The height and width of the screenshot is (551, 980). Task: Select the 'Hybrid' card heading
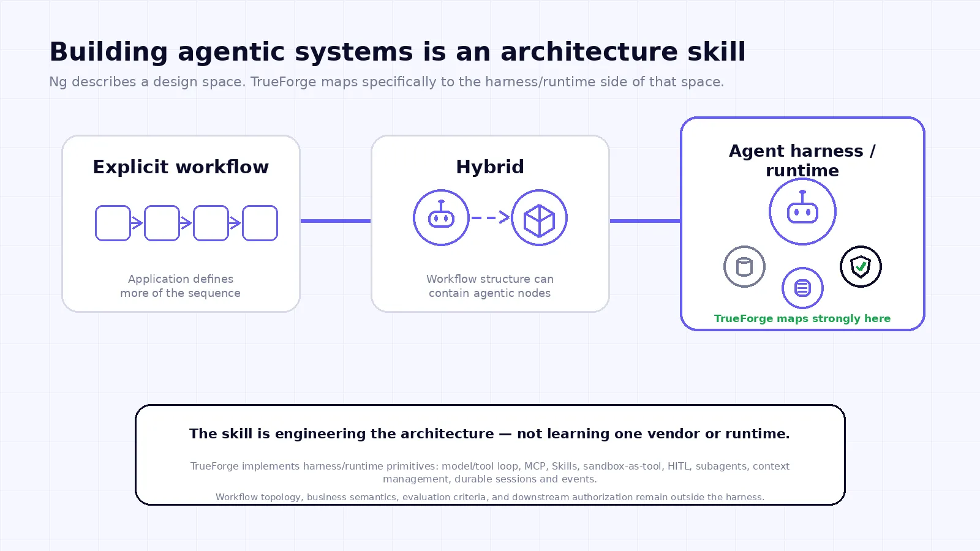(490, 167)
